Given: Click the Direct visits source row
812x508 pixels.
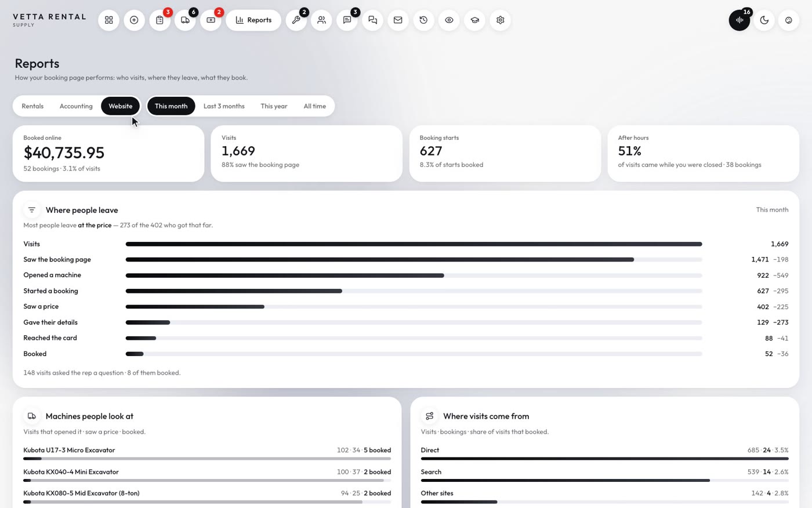Looking at the screenshot, I should [604, 453].
